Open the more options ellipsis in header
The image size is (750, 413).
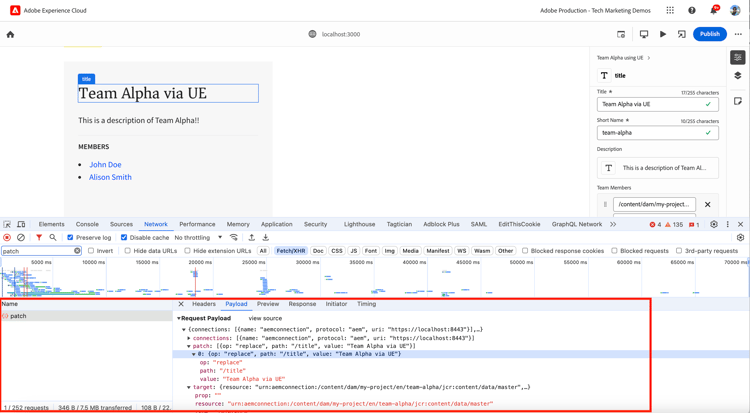(738, 34)
